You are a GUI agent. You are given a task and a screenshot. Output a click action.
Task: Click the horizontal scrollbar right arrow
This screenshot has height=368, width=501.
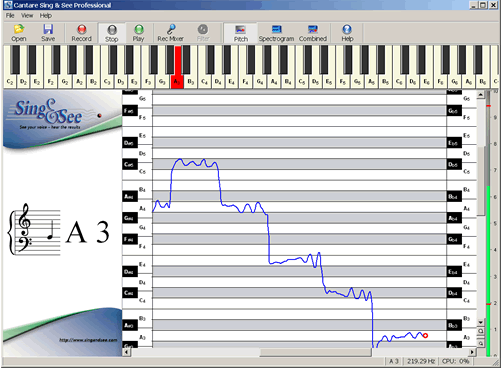(472, 352)
